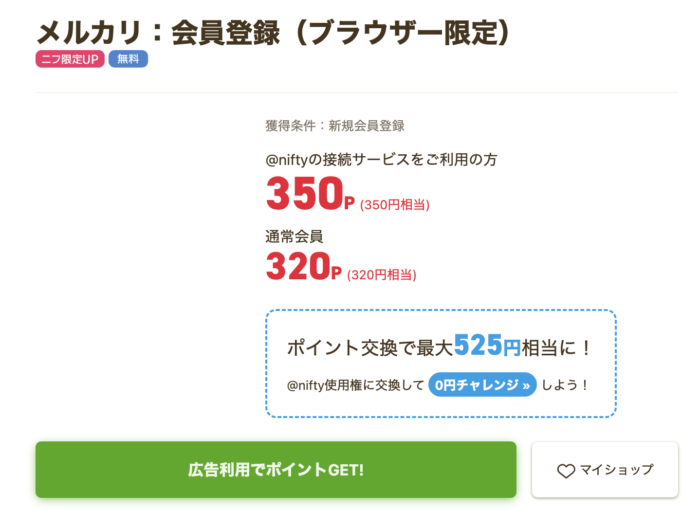The height and width of the screenshot is (511, 700).
Task: Click the 通常会員 label
Action: coord(294,237)
